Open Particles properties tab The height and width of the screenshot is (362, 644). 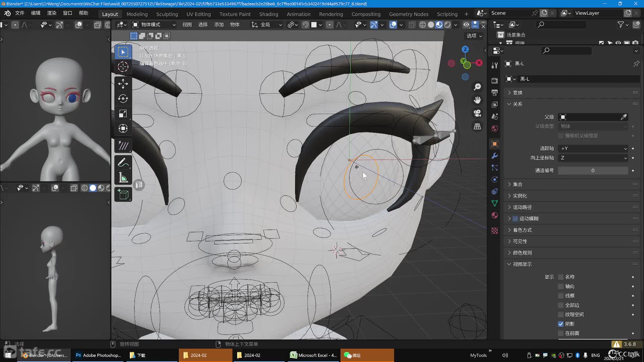click(x=494, y=168)
